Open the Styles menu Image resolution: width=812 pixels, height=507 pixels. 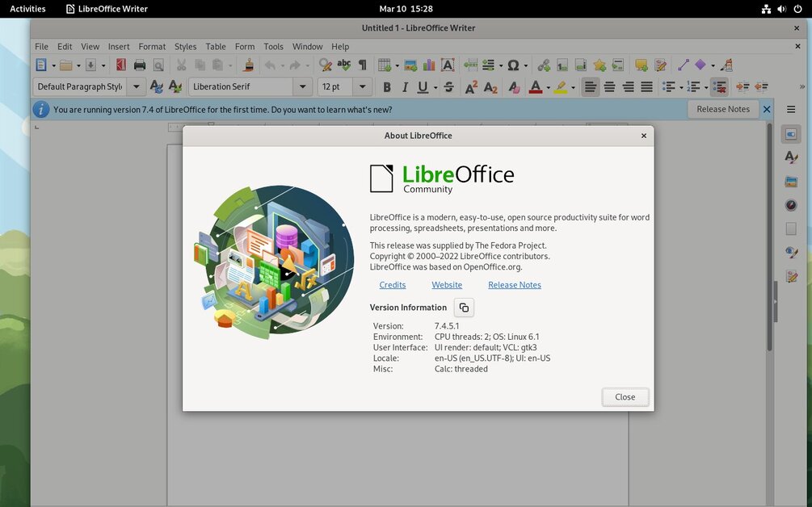[x=185, y=47]
